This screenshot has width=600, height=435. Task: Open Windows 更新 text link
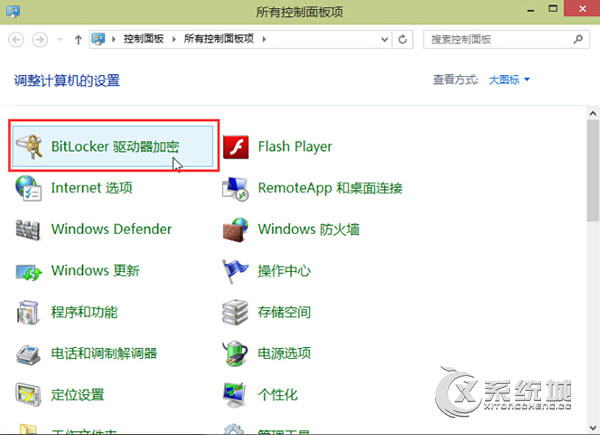[95, 270]
